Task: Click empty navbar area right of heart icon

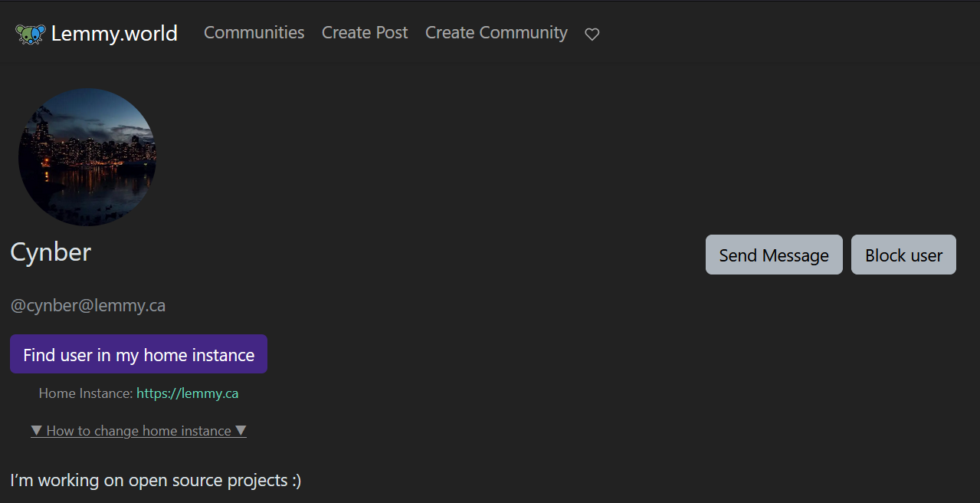Action: [x=782, y=33]
